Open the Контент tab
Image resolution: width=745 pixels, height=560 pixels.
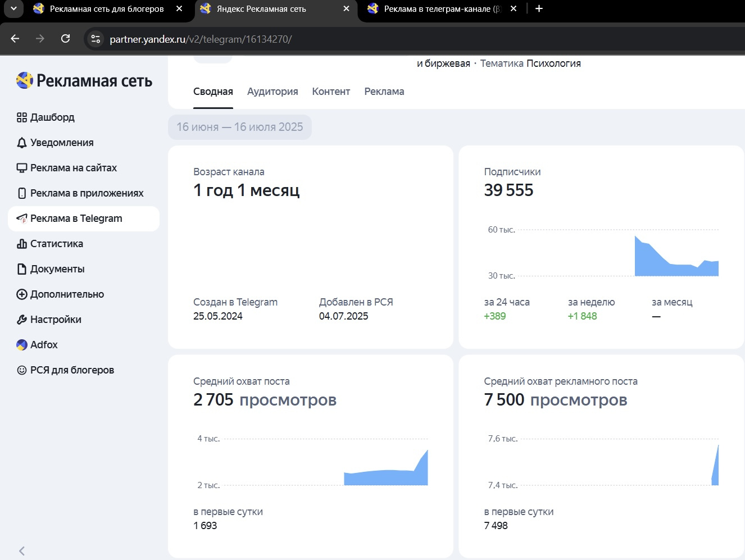(x=331, y=92)
